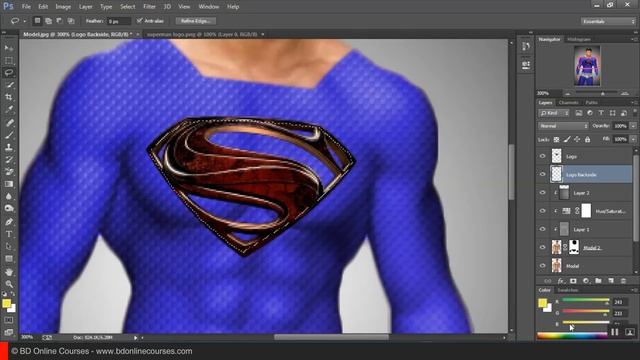Hide the Hue/Saturation adjustment layer
Image resolution: width=640 pixels, height=360 pixels.
[542, 211]
